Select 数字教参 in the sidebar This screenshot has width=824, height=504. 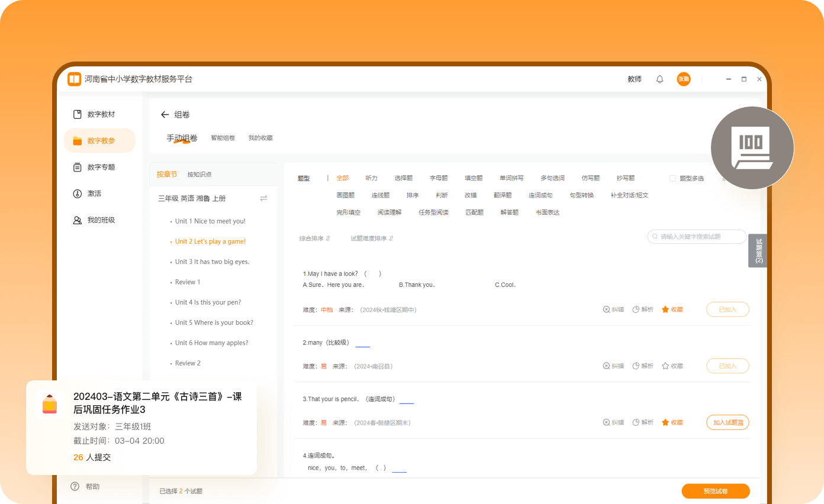99,141
